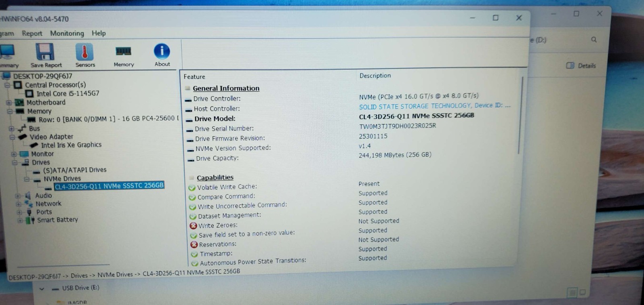This screenshot has height=305, width=644.
Task: Select CL4-3D256-Q11 NVMe SSSTC 256GB tree item
Action: point(109,186)
